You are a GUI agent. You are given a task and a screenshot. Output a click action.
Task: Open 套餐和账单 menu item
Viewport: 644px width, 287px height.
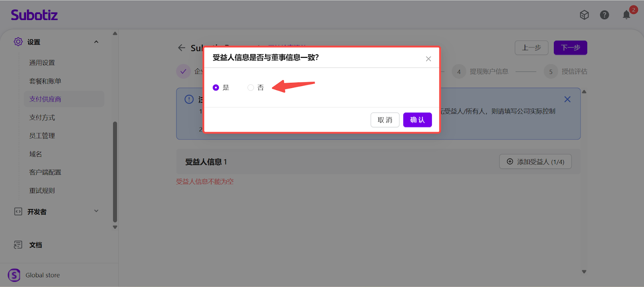tap(45, 81)
